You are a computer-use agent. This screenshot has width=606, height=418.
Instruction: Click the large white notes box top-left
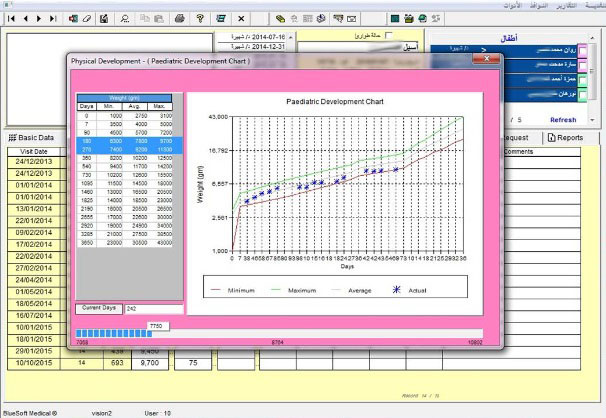[110, 79]
